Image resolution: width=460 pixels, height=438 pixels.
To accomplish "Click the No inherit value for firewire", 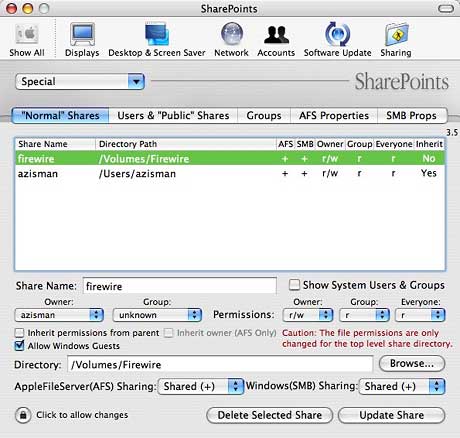I will pyautogui.click(x=429, y=158).
